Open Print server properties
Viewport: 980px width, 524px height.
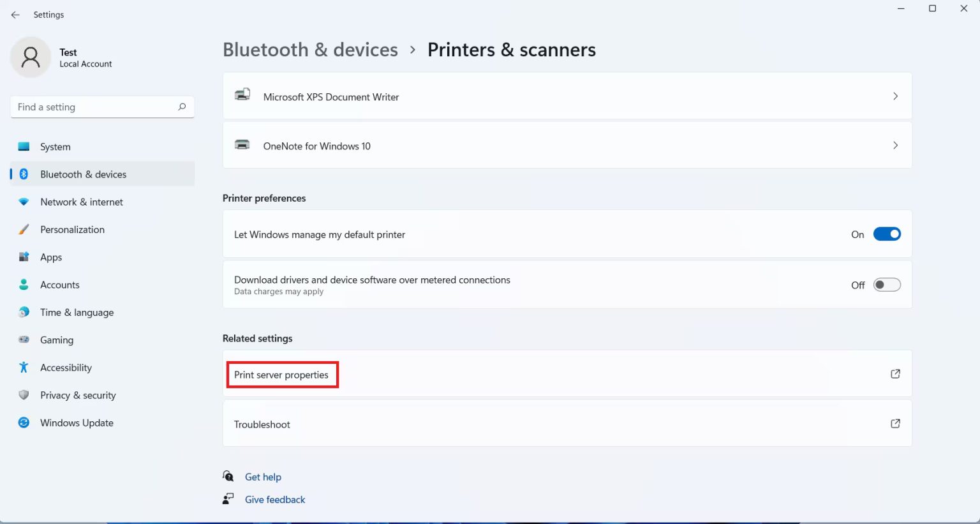[x=281, y=375]
